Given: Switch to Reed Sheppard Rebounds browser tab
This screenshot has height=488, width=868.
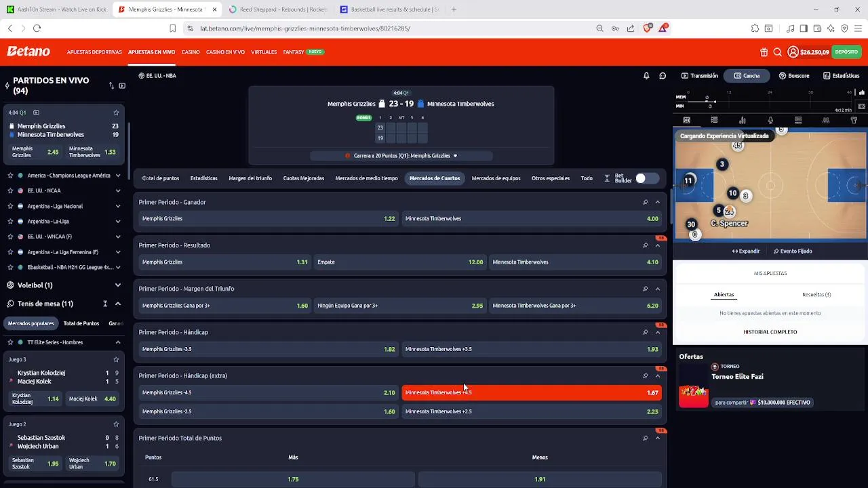Looking at the screenshot, I should point(278,9).
